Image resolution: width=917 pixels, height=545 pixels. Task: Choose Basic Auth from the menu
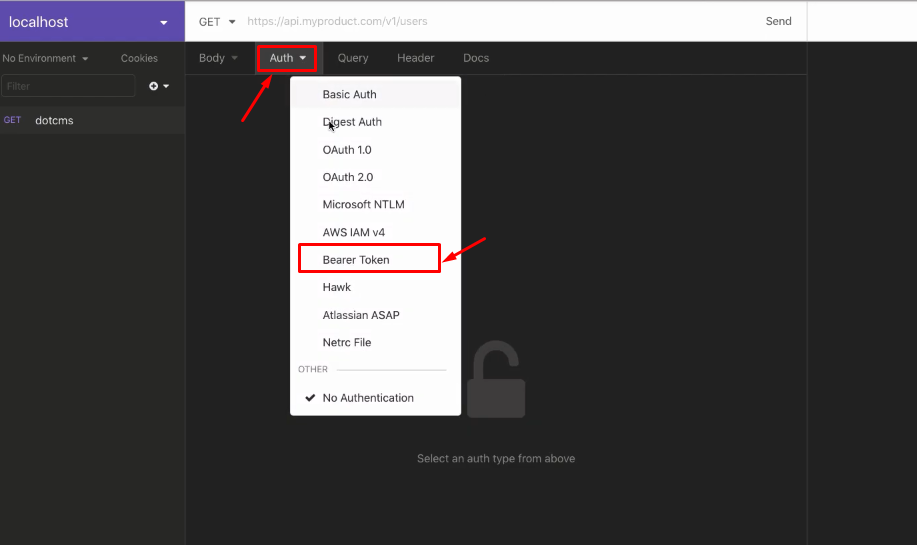coord(349,94)
